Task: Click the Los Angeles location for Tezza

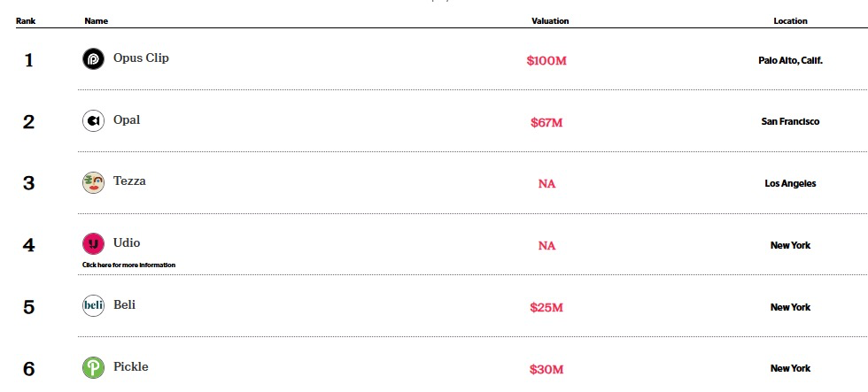Action: (x=790, y=184)
